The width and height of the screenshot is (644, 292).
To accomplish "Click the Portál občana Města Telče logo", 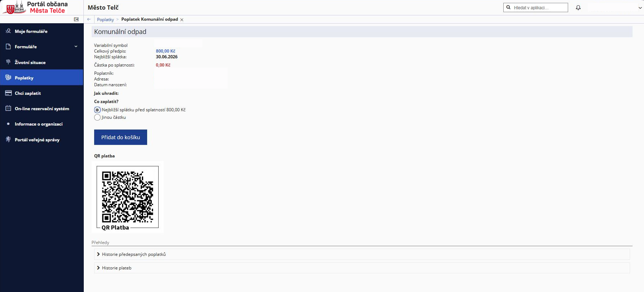I will [x=36, y=8].
